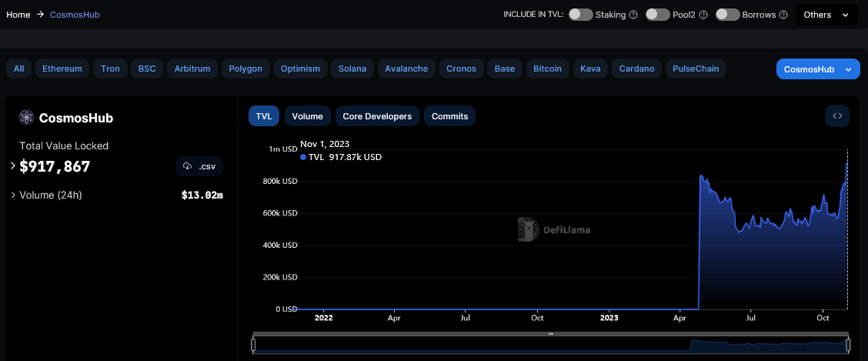Image resolution: width=868 pixels, height=361 pixels.
Task: Switch to the Volume chart tab
Action: pyautogui.click(x=307, y=116)
